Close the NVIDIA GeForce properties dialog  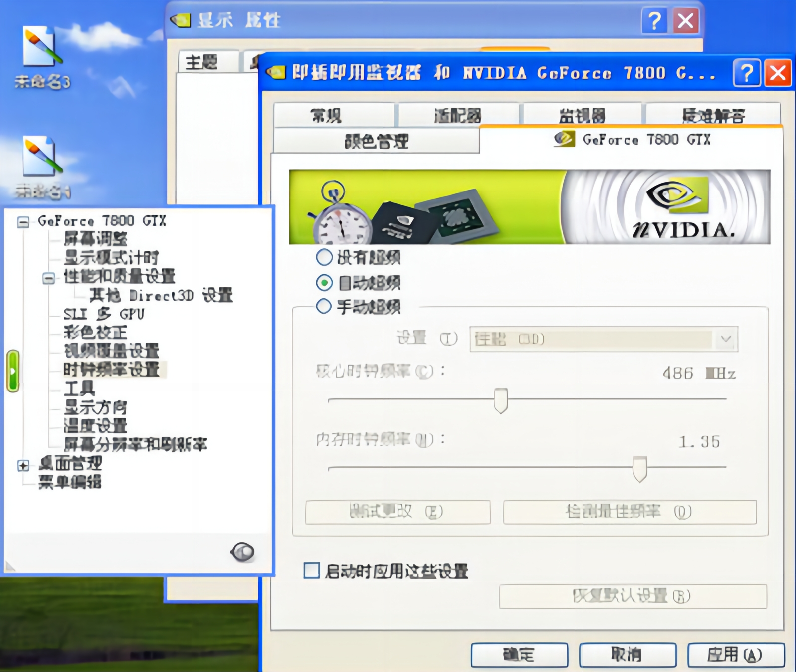coord(778,73)
